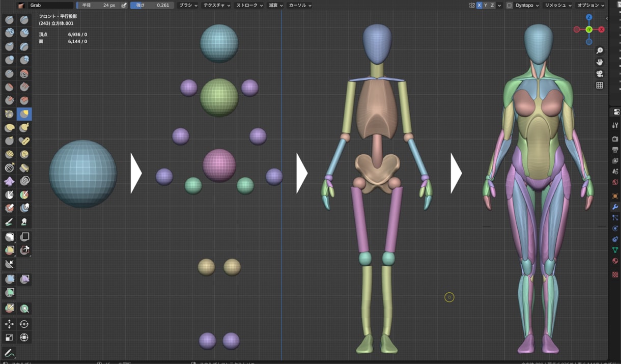Viewport: 621px width, 364px height.
Task: Select the Line Project tool
Action: (x=9, y=264)
